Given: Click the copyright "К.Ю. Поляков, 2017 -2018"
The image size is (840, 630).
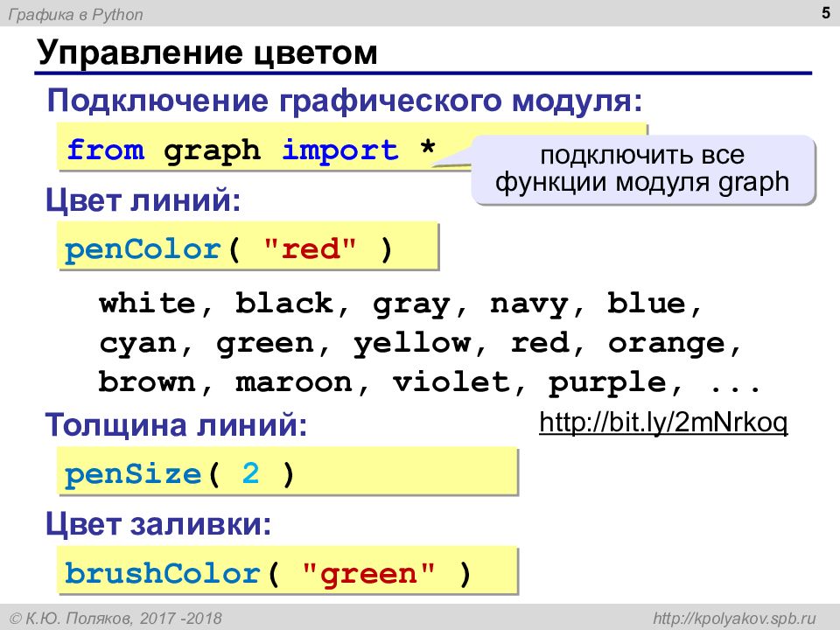Looking at the screenshot, I should pyautogui.click(x=123, y=619).
